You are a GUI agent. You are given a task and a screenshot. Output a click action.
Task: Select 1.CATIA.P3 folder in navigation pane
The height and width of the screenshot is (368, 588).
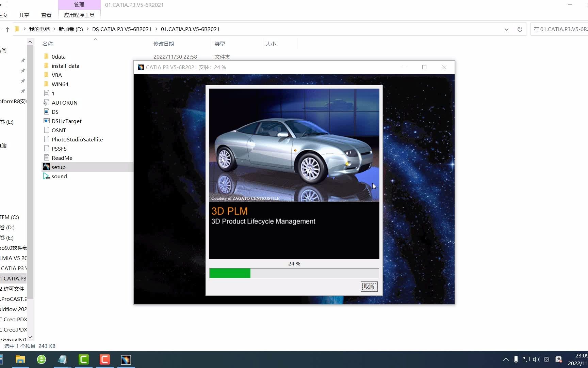13,278
